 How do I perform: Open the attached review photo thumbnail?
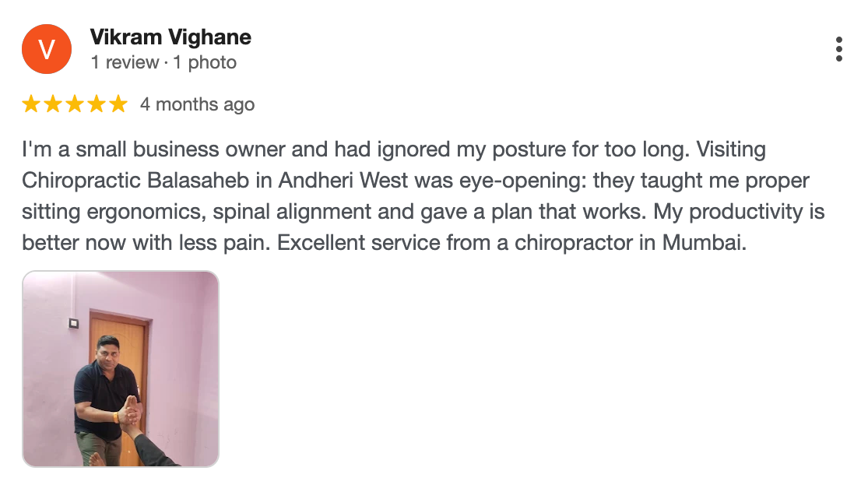121,368
